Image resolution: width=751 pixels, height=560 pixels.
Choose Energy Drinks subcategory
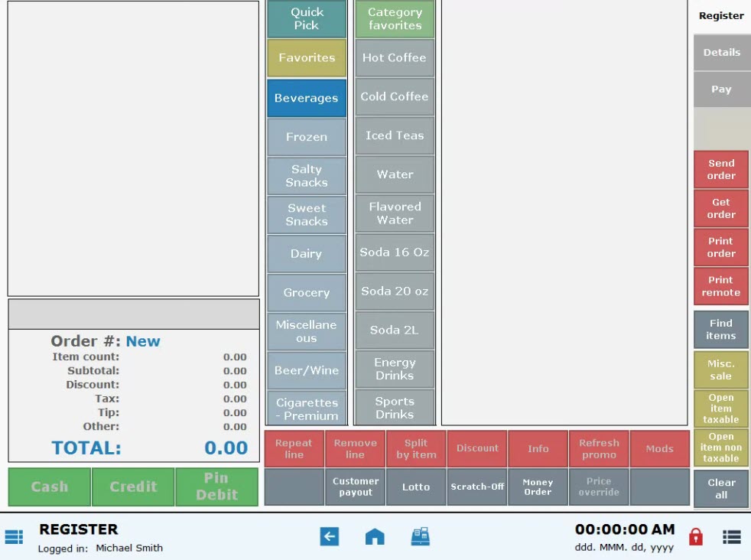[395, 369]
